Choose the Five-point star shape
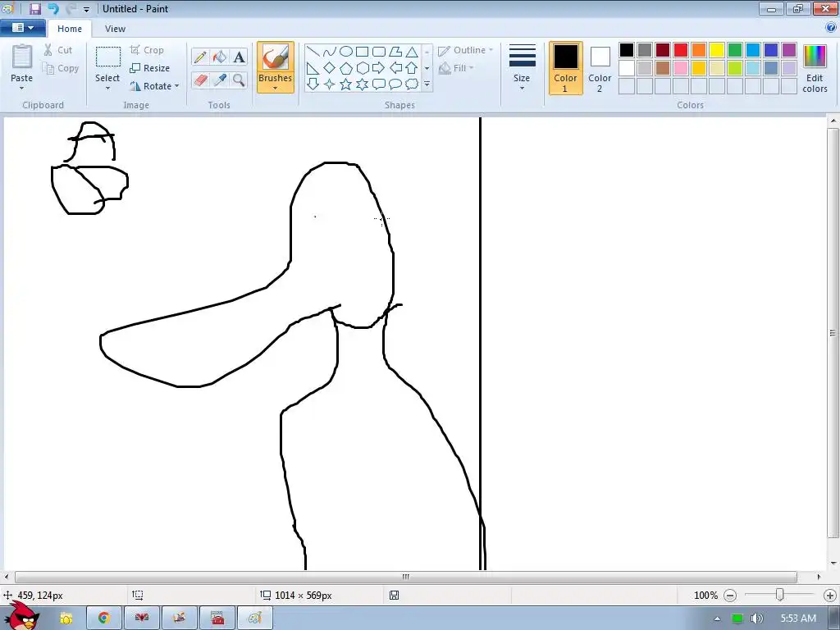 click(x=346, y=84)
